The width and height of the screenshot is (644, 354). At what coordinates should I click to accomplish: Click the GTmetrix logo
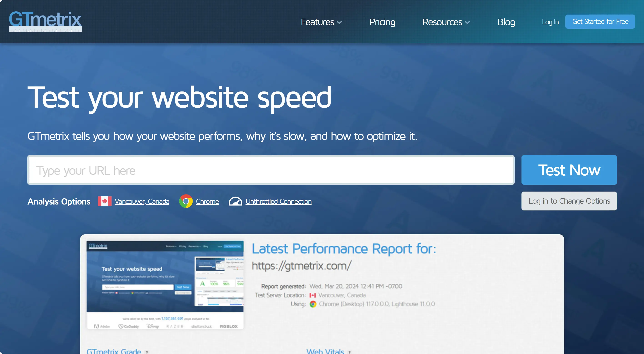[45, 21]
